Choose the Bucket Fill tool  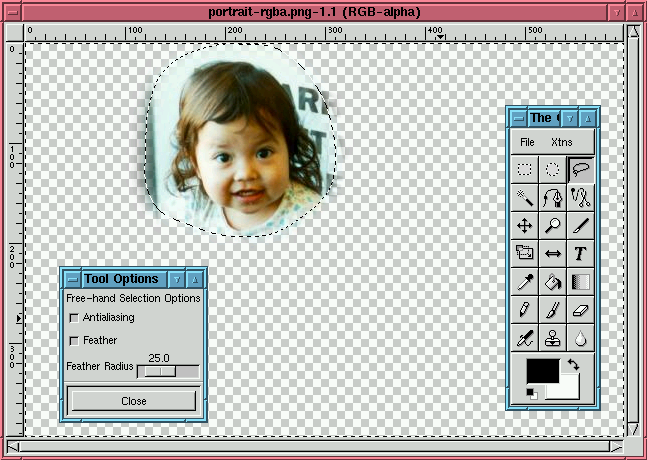pyautogui.click(x=553, y=282)
